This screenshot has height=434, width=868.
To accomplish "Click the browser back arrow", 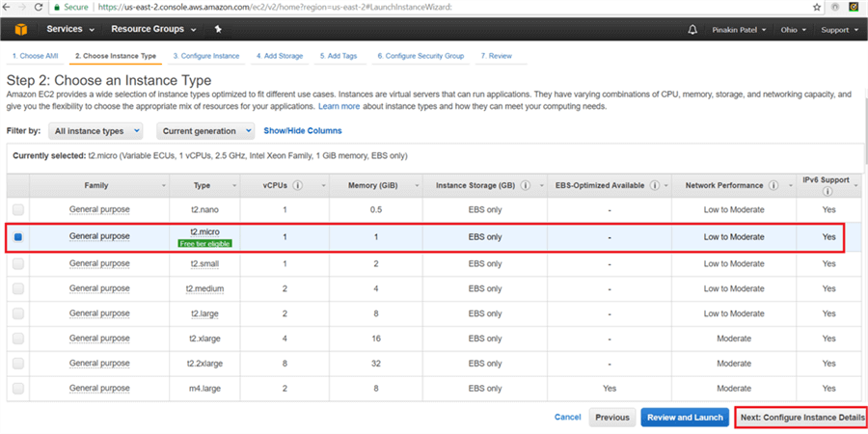I will (6, 7).
